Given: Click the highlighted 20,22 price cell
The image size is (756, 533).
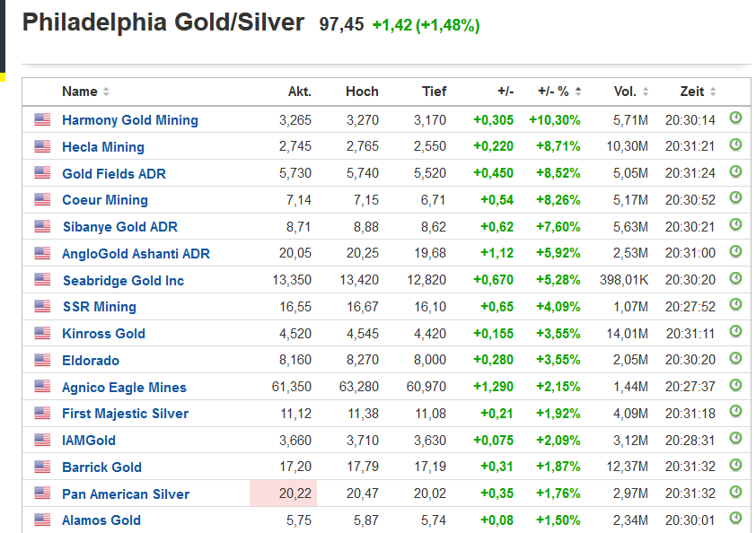Looking at the screenshot, I should [283, 494].
